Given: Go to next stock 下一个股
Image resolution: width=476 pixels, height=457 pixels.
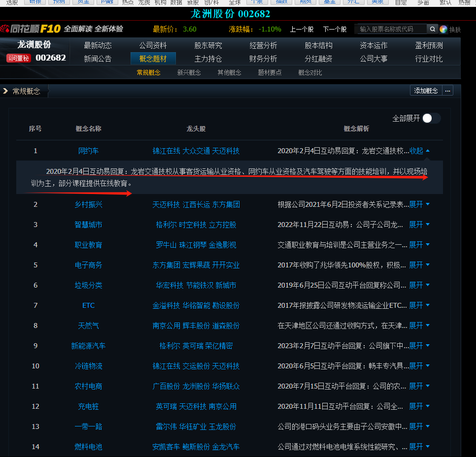Looking at the screenshot, I should coord(335,29).
